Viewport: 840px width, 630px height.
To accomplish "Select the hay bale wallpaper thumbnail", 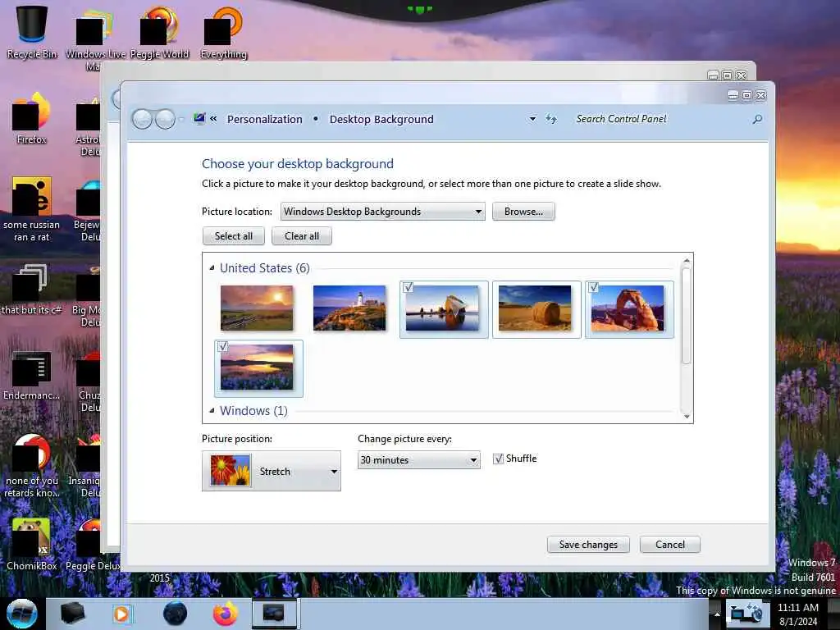I will [x=535, y=308].
